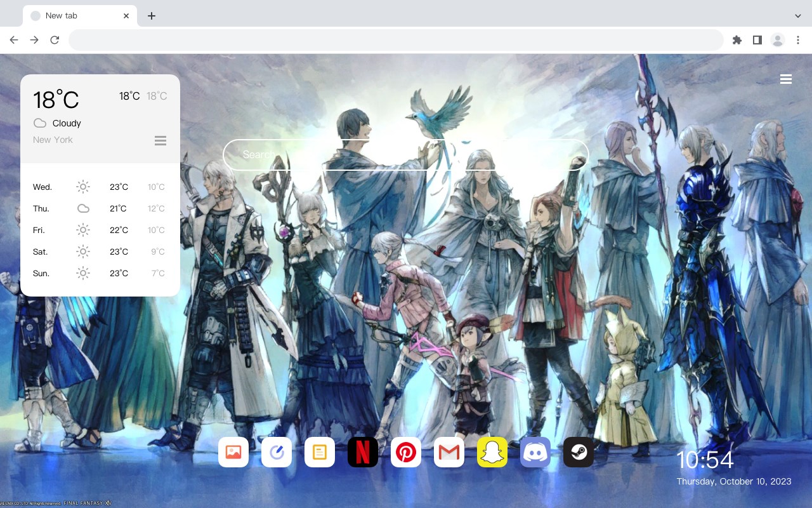Click the current 18°C temperature
Screen dimensions: 812x508
56,100
